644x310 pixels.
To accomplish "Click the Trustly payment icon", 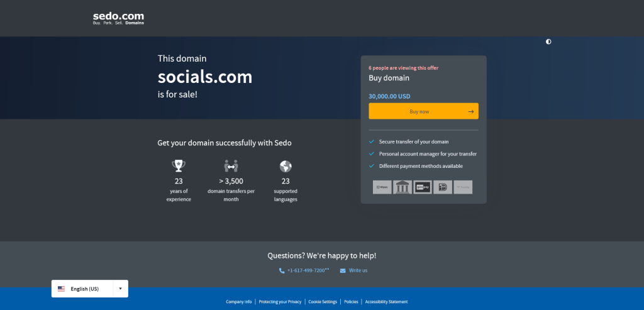I will pyautogui.click(x=463, y=187).
